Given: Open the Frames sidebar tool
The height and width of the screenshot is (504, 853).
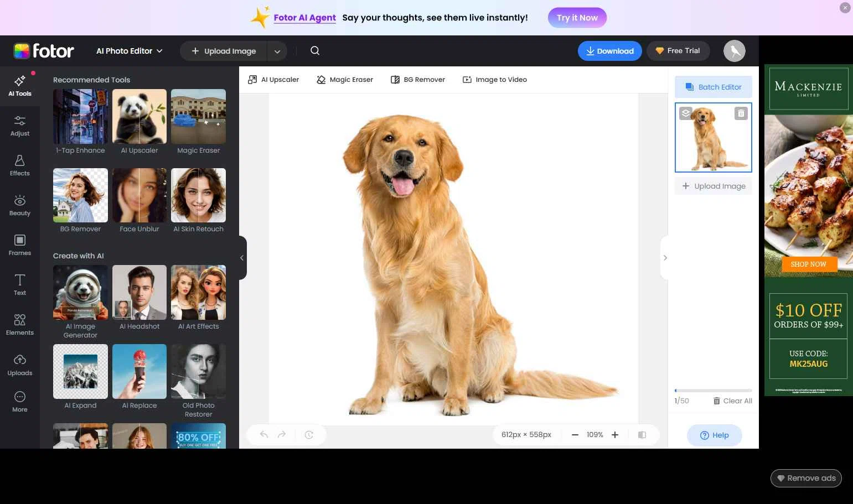Looking at the screenshot, I should pyautogui.click(x=20, y=245).
